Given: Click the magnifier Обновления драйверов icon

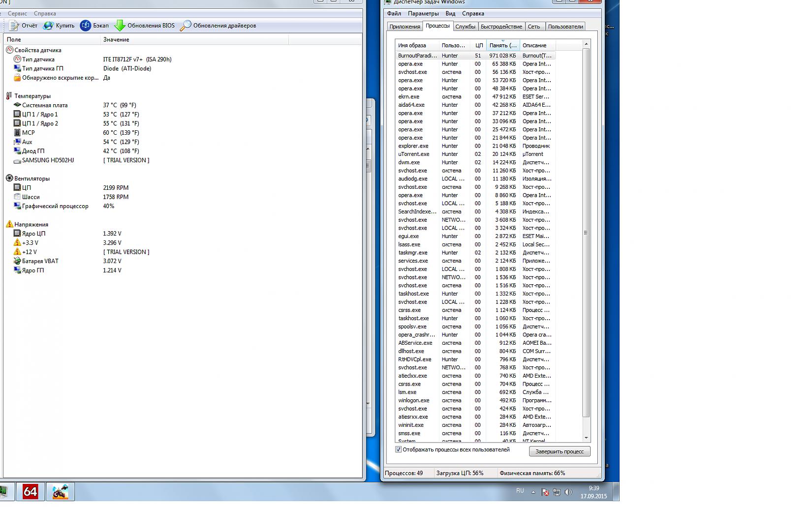Looking at the screenshot, I should tap(186, 26).
